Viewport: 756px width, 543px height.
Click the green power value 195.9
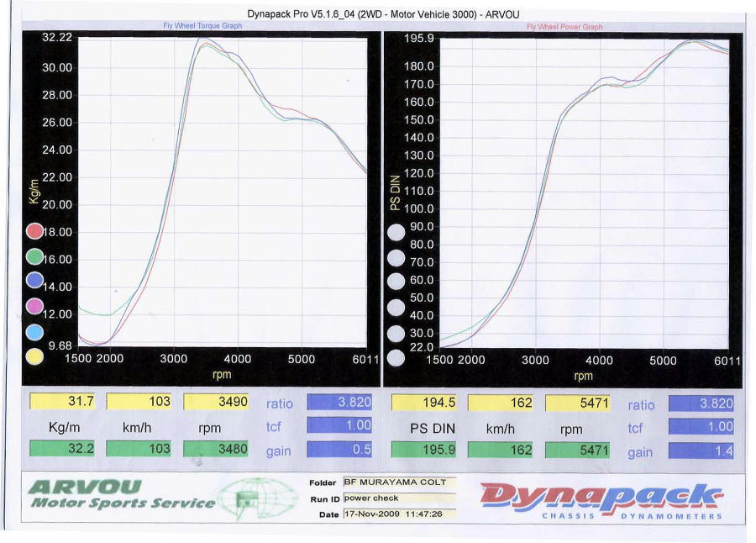[424, 450]
